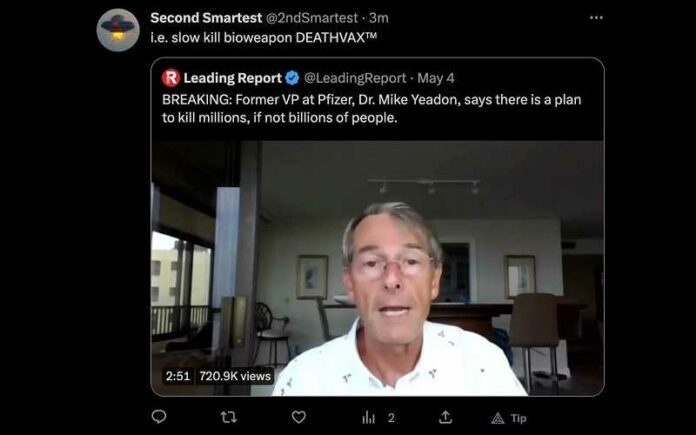
Task: Click the share upload arrow icon
Action: pos(446,417)
